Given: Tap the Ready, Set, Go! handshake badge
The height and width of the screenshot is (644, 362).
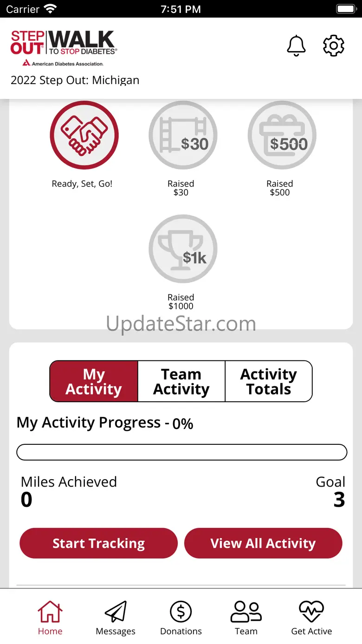Looking at the screenshot, I should tap(84, 135).
